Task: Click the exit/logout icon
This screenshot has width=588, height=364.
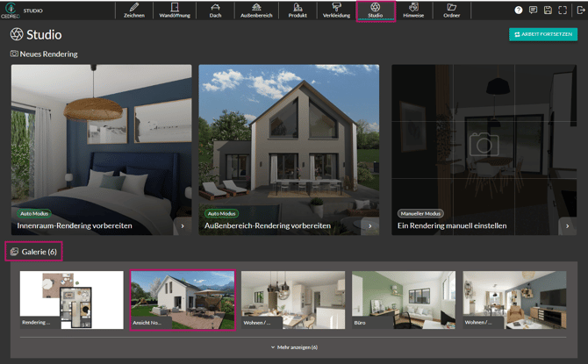Action: (581, 11)
